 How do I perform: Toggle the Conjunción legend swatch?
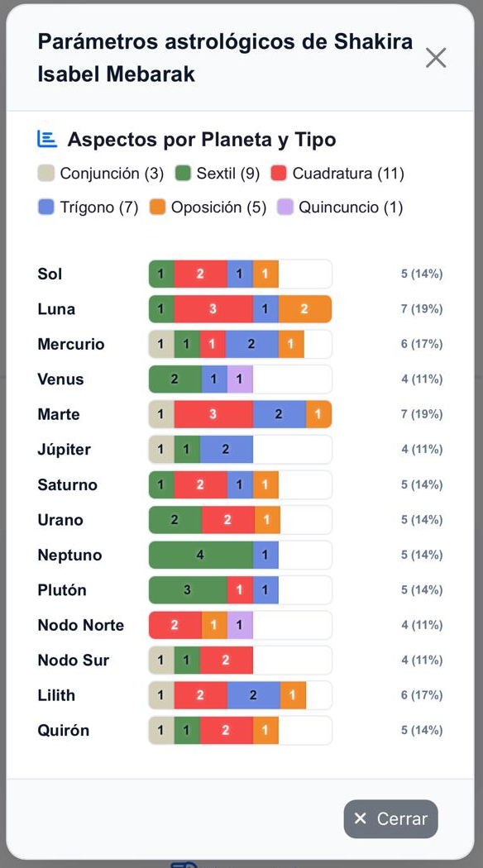pyautogui.click(x=46, y=174)
